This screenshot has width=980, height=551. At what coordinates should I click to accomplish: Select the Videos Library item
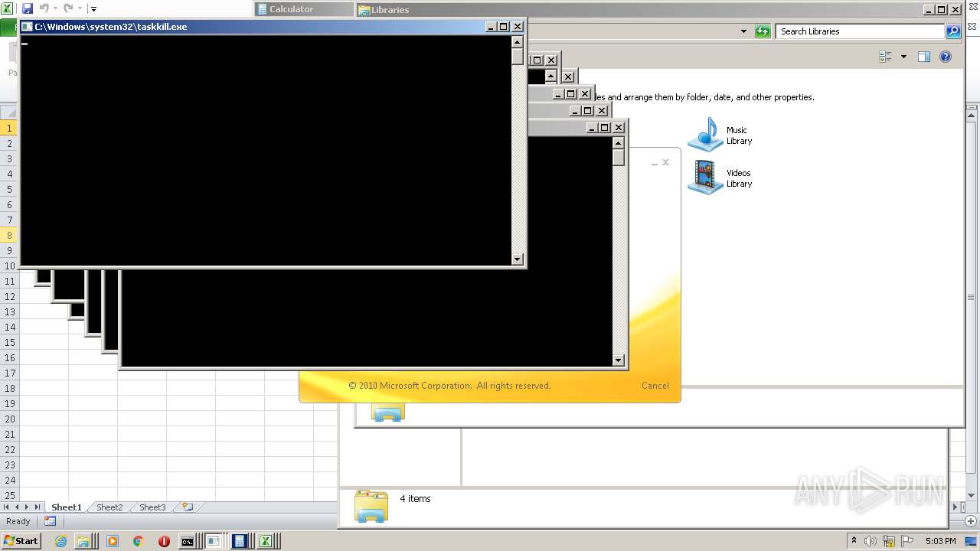pyautogui.click(x=720, y=178)
